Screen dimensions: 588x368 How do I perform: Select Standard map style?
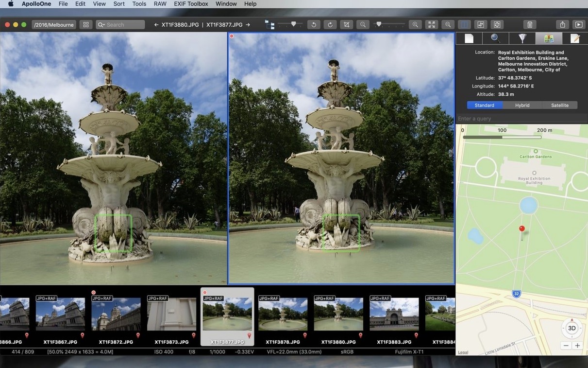pos(485,105)
